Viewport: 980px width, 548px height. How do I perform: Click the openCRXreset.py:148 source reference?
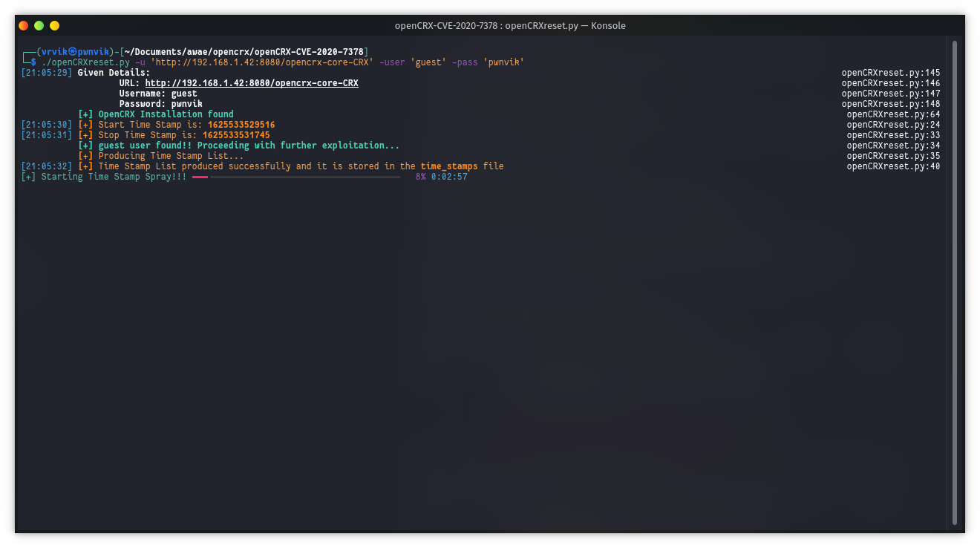pyautogui.click(x=891, y=104)
